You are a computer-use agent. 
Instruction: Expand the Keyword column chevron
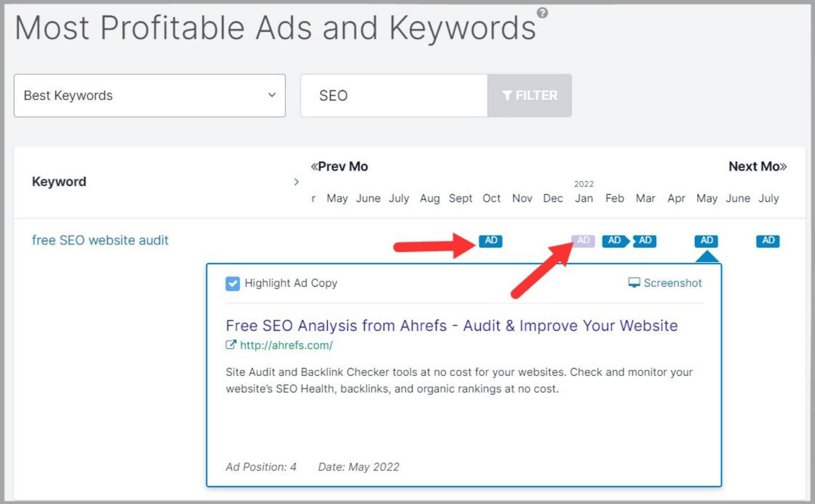pyautogui.click(x=297, y=182)
